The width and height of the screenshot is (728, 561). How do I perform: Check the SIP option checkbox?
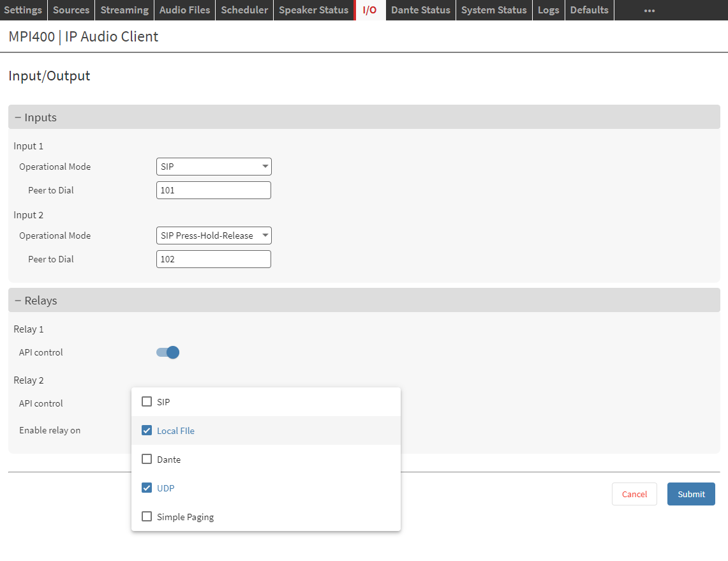[147, 402]
